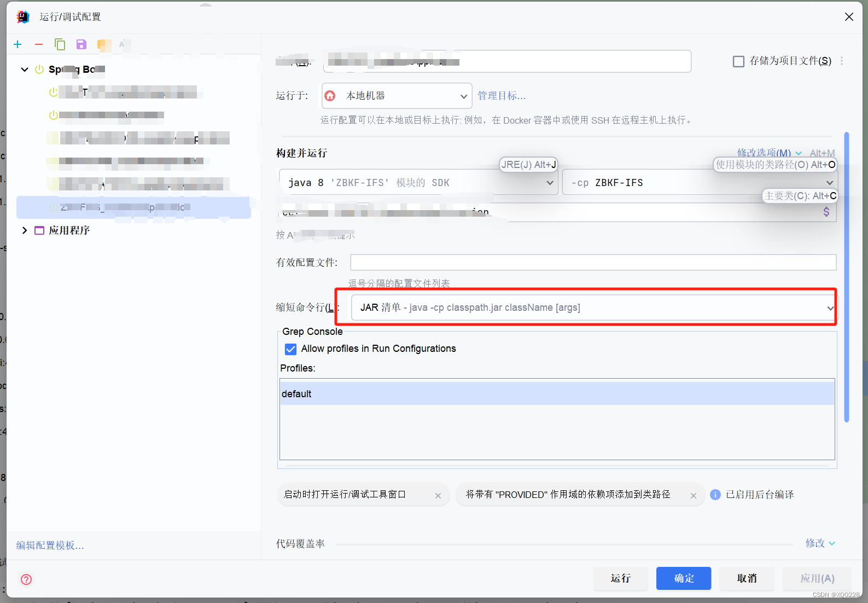Move configuration into a new folder
Viewport: 868px width, 603px height.
click(103, 44)
